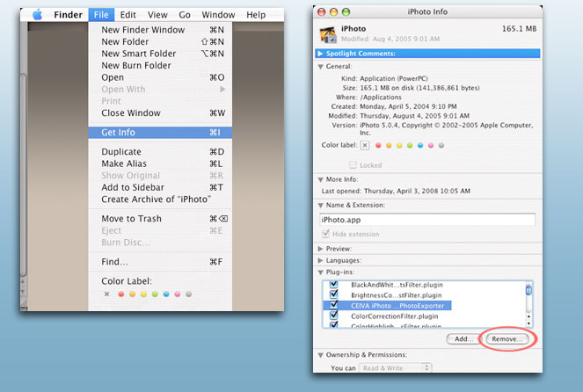Click the Remove... plug-in button
The width and height of the screenshot is (583, 392).
[507, 339]
